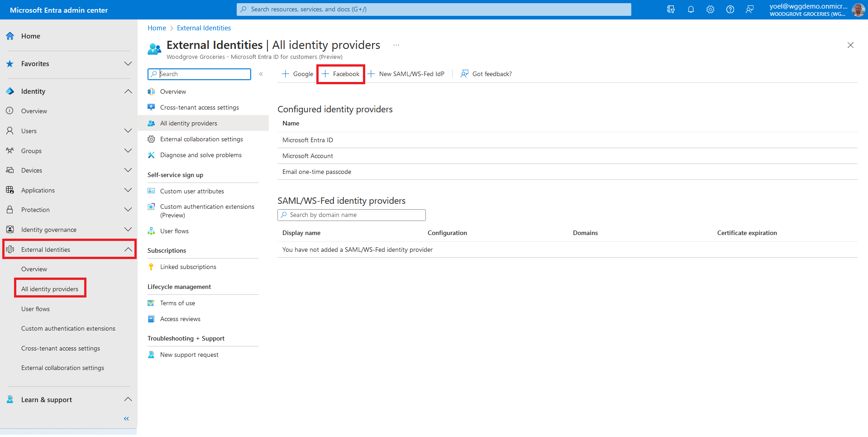This screenshot has width=868, height=437.
Task: Open the notifications bell icon
Action: pyautogui.click(x=691, y=10)
